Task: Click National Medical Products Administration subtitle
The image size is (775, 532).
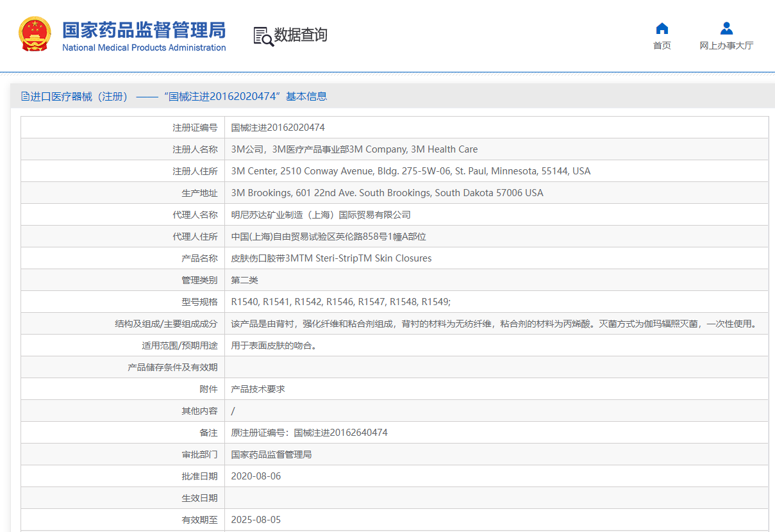Action: tap(144, 47)
